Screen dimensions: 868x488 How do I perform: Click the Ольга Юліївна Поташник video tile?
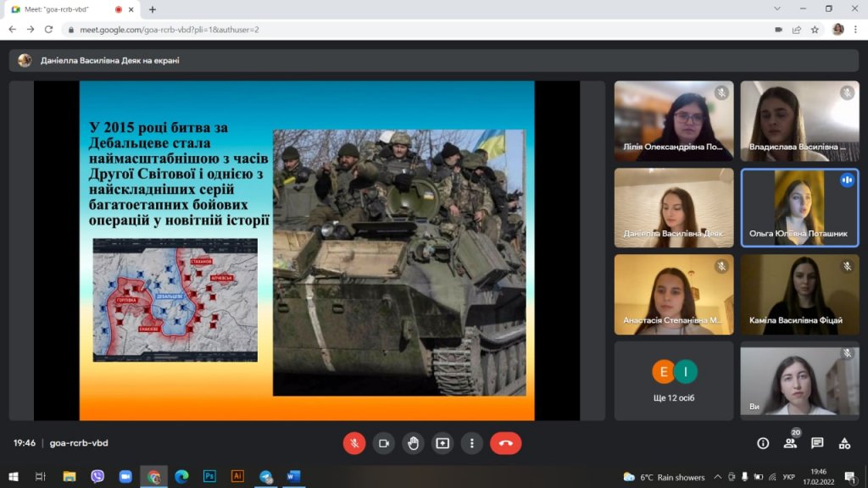tap(798, 208)
